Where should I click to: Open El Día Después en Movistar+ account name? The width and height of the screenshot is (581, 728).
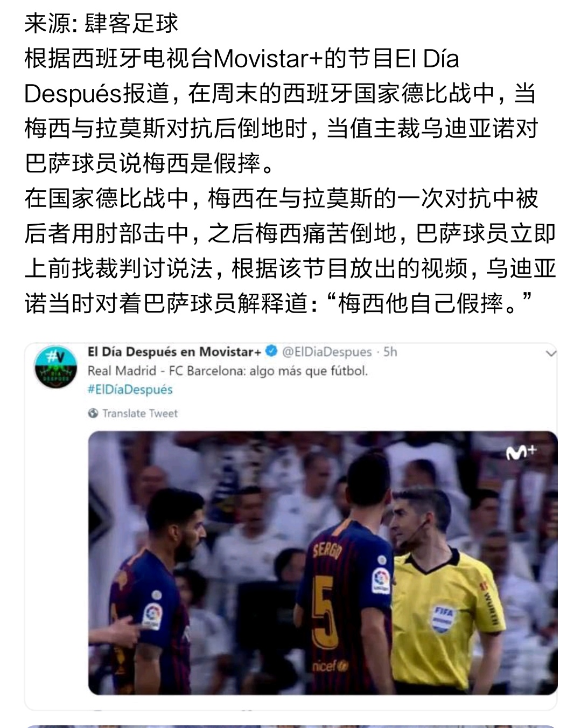click(x=174, y=352)
